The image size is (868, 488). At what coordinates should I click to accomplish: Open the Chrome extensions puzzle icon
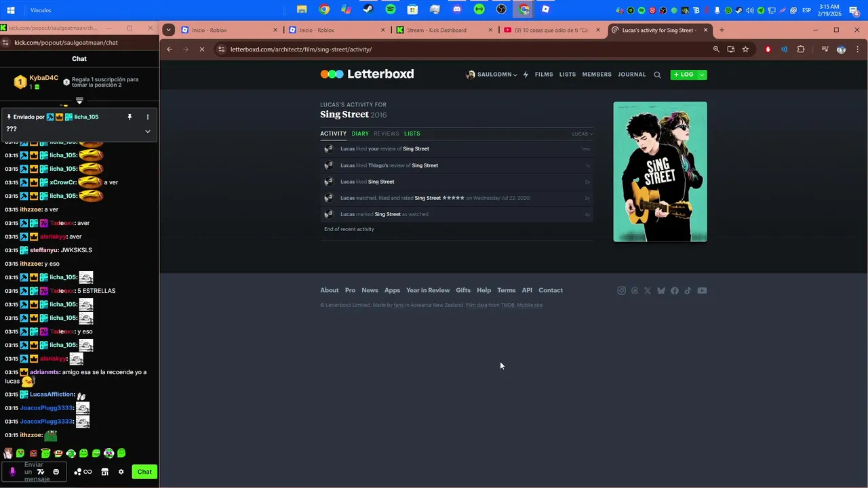click(x=801, y=49)
